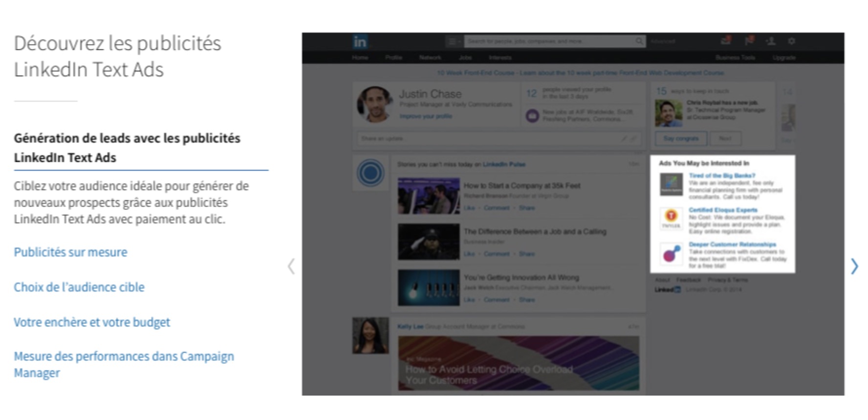Click Justin Chase's profile photo

pyautogui.click(x=375, y=104)
